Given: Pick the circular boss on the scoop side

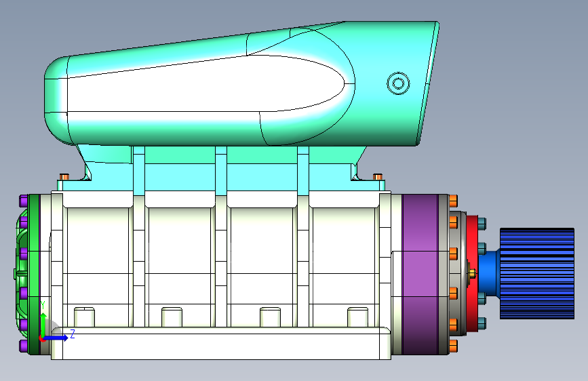Looking at the screenshot, I should 398,83.
